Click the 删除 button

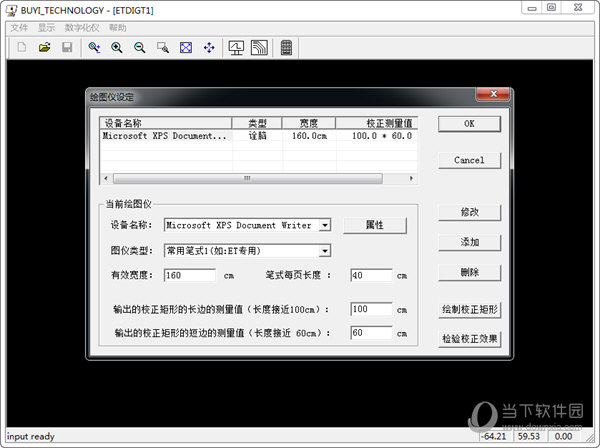click(469, 273)
